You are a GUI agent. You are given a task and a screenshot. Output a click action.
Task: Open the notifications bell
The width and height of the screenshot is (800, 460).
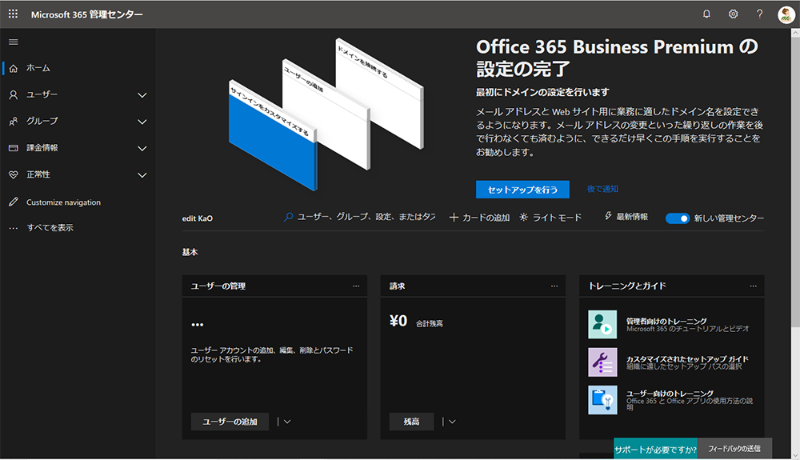pyautogui.click(x=707, y=14)
